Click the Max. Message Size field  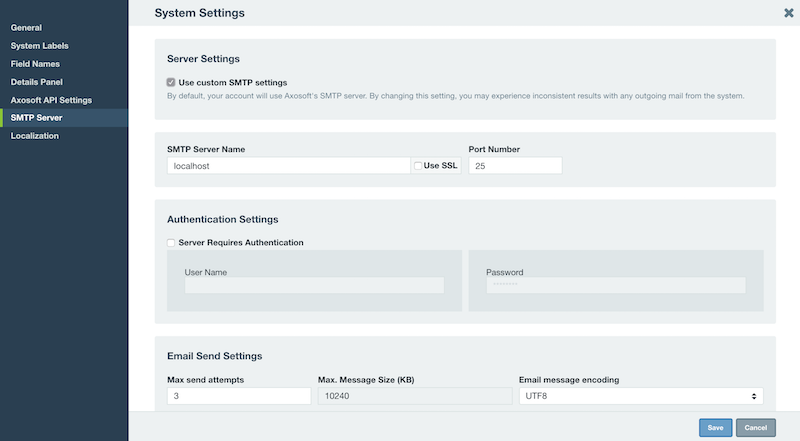[x=415, y=396]
